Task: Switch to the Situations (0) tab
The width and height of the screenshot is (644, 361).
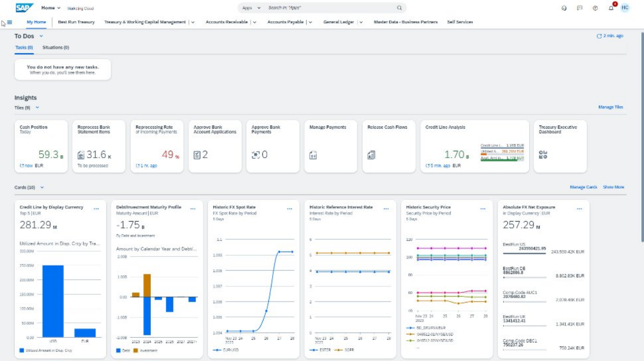Action: [x=56, y=47]
